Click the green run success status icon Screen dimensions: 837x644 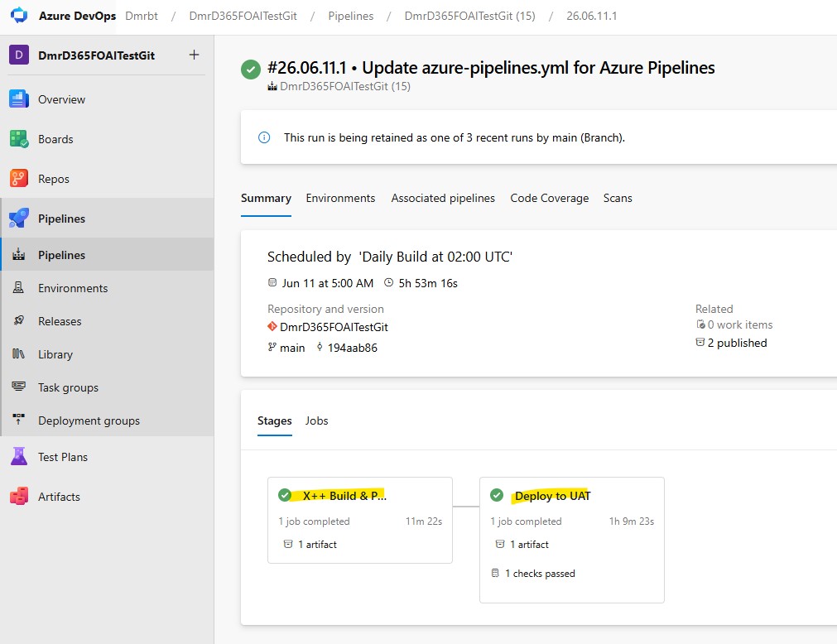click(x=251, y=70)
